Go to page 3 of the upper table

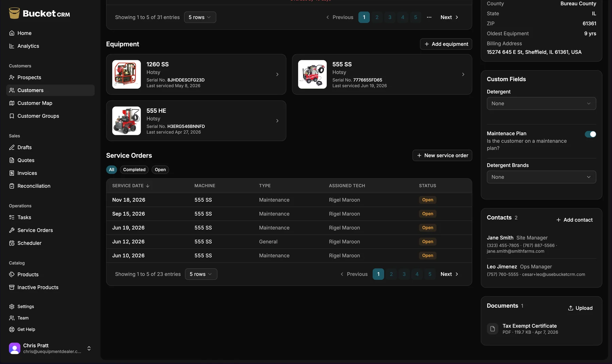[x=390, y=17]
